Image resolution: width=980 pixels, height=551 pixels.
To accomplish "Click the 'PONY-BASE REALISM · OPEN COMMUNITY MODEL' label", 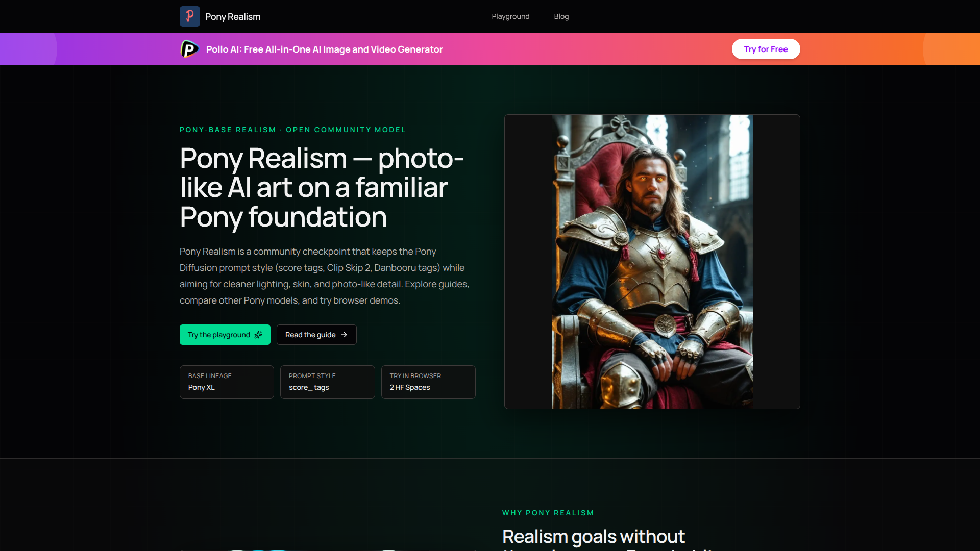I will coord(292,130).
